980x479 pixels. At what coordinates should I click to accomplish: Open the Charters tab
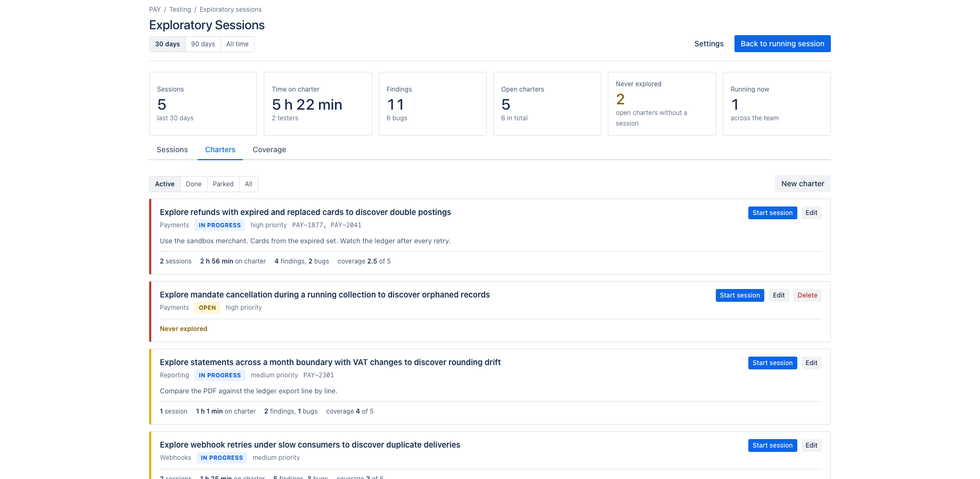pyautogui.click(x=220, y=150)
